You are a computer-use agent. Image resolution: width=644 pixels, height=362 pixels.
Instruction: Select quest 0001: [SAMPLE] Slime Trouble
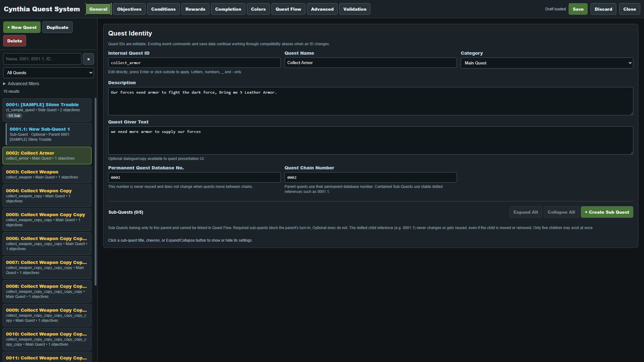[x=47, y=110]
